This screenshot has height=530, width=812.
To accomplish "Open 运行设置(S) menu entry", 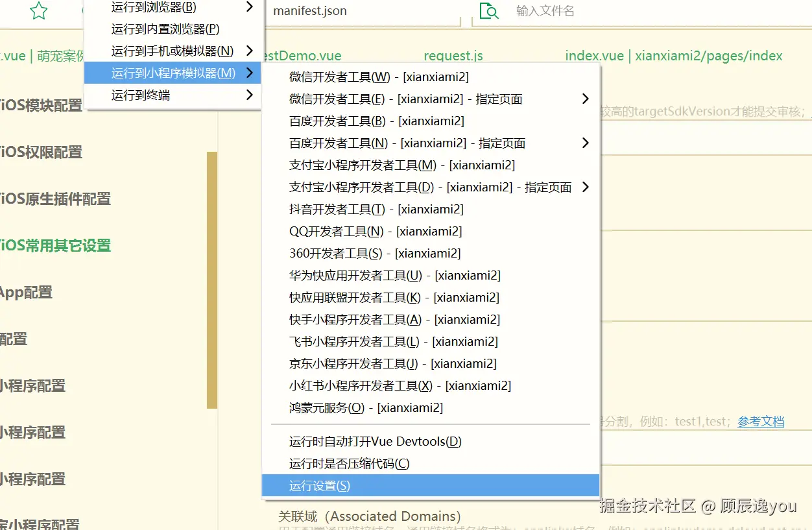I will tap(431, 486).
